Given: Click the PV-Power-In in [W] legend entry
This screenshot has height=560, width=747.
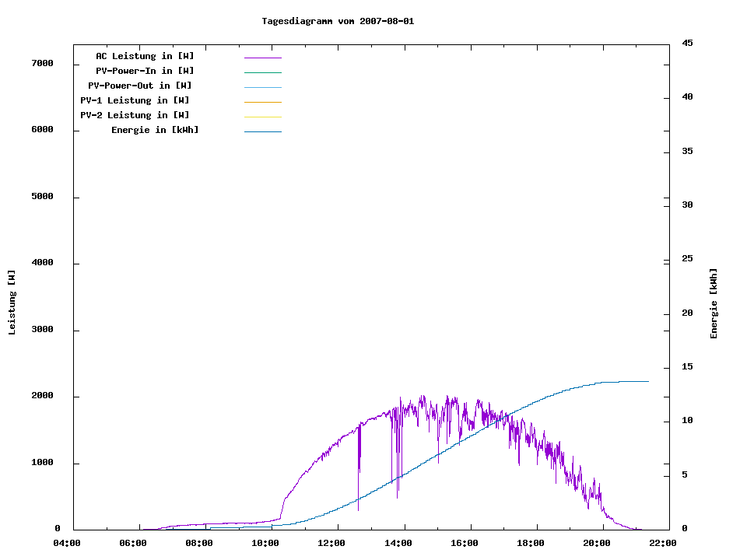Looking at the screenshot, I should 150,71.
